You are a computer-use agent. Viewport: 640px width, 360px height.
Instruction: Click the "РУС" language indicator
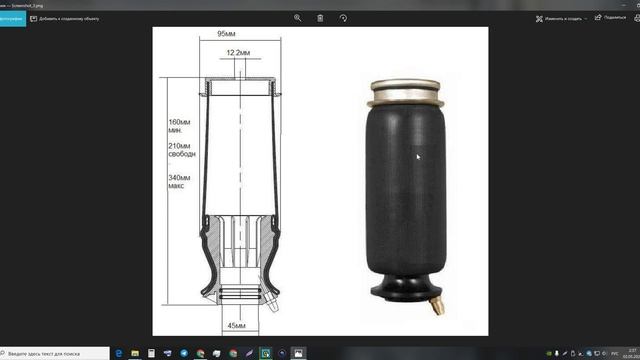(615, 353)
